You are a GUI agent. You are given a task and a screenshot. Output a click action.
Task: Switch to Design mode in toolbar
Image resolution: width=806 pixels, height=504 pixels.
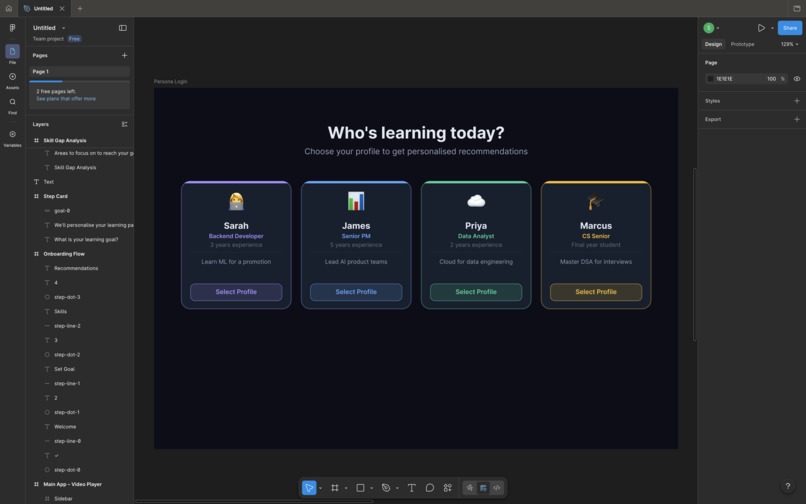click(483, 488)
